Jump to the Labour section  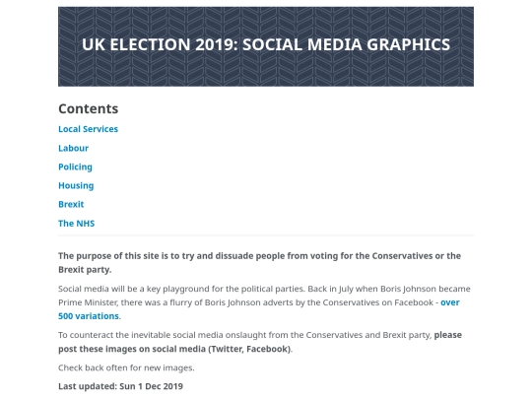point(73,148)
